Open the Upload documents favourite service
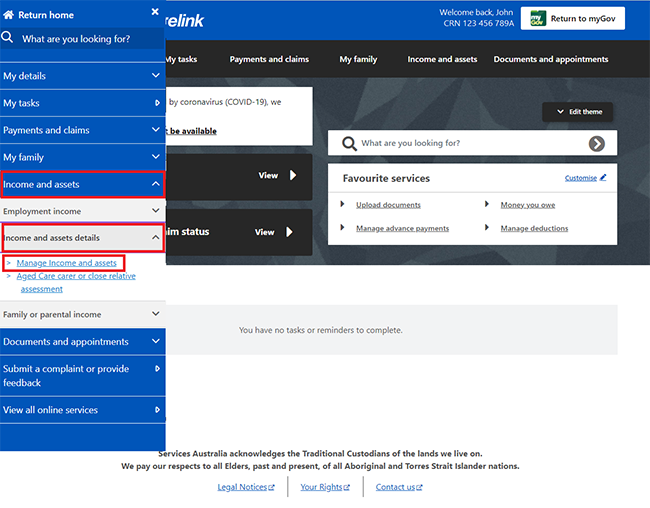 [388, 205]
